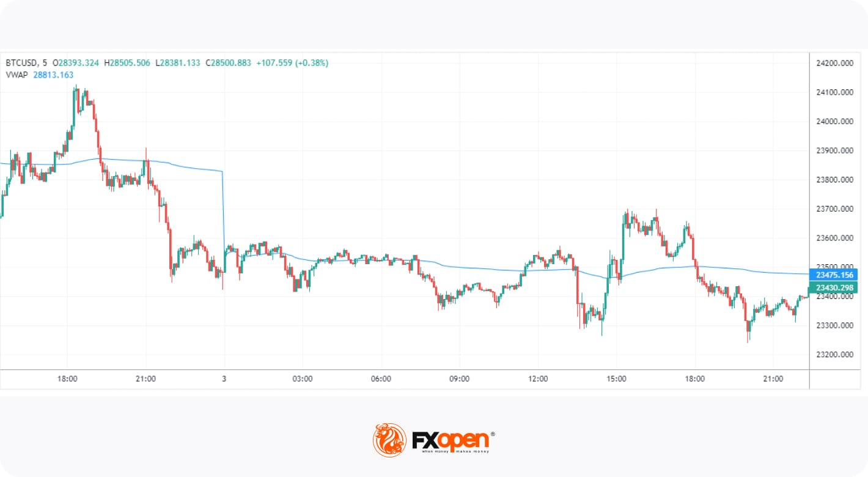
Task: Click the low price L28381.133 readout
Action: (x=177, y=62)
